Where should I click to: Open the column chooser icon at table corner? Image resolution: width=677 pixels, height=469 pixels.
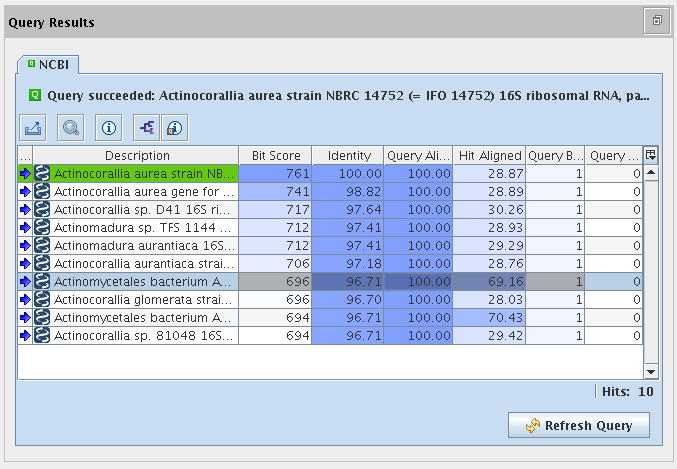point(651,155)
